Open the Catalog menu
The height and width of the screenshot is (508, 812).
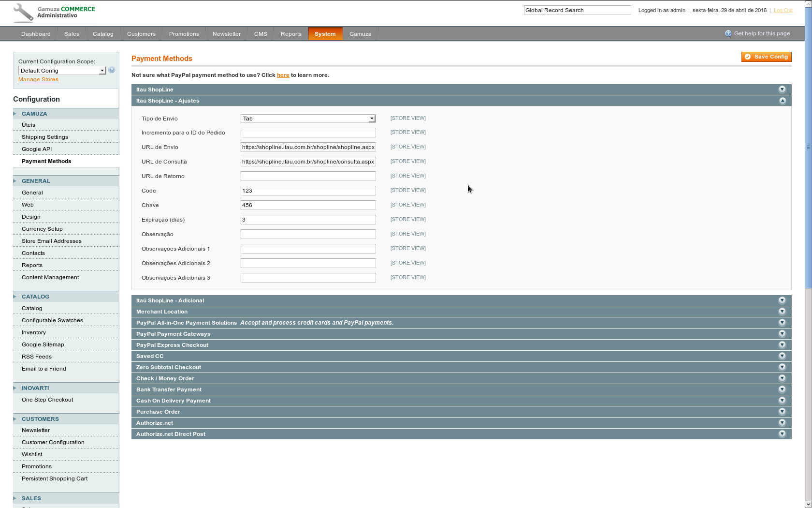pyautogui.click(x=103, y=34)
